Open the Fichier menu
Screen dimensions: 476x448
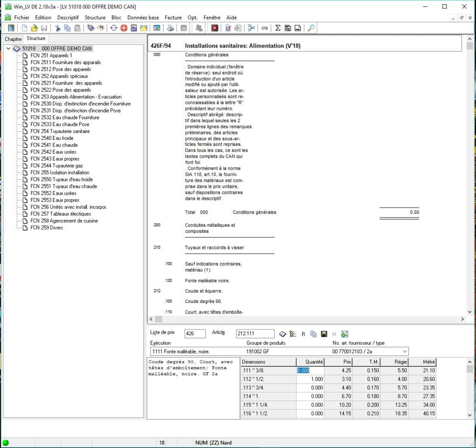(21, 18)
